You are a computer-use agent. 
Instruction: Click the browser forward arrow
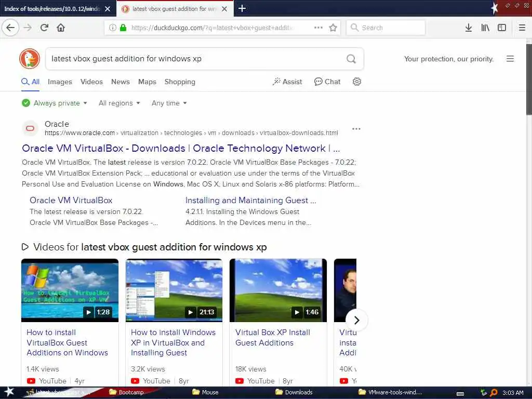pos(28,28)
